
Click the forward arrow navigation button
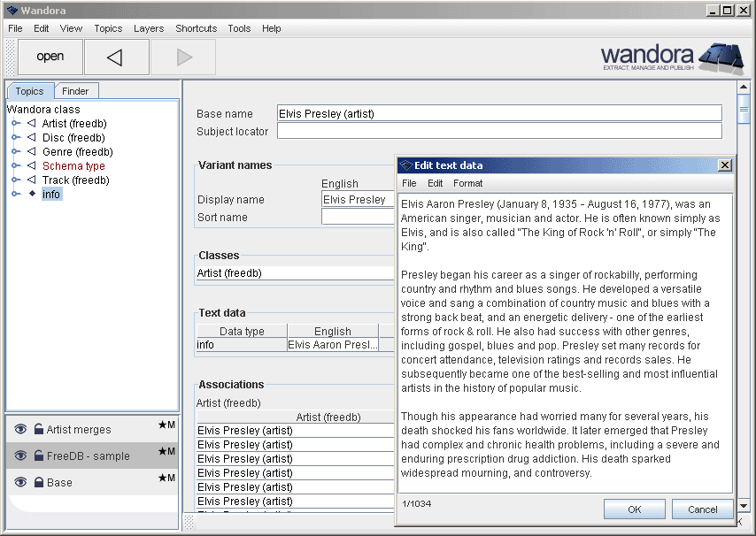tap(183, 57)
